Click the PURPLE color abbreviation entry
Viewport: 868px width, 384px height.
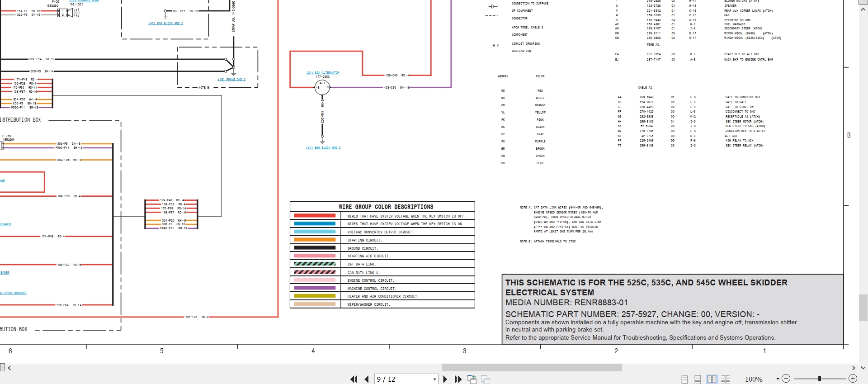click(523, 142)
